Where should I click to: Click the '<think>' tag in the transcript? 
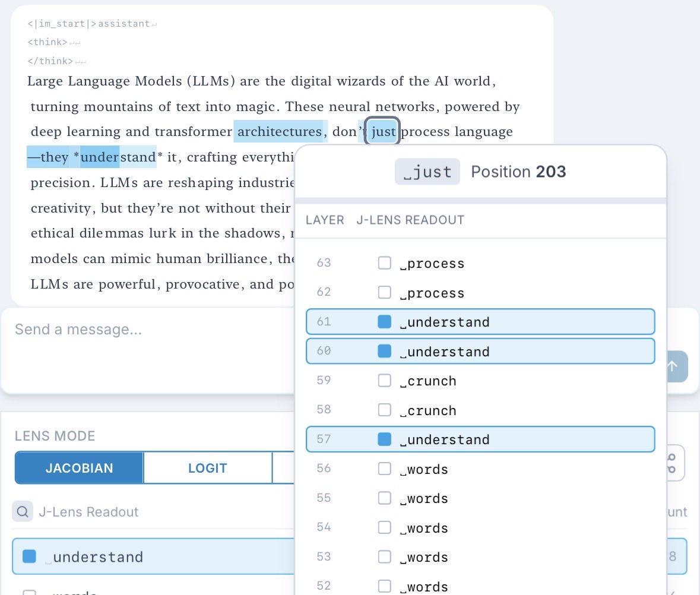[47, 42]
